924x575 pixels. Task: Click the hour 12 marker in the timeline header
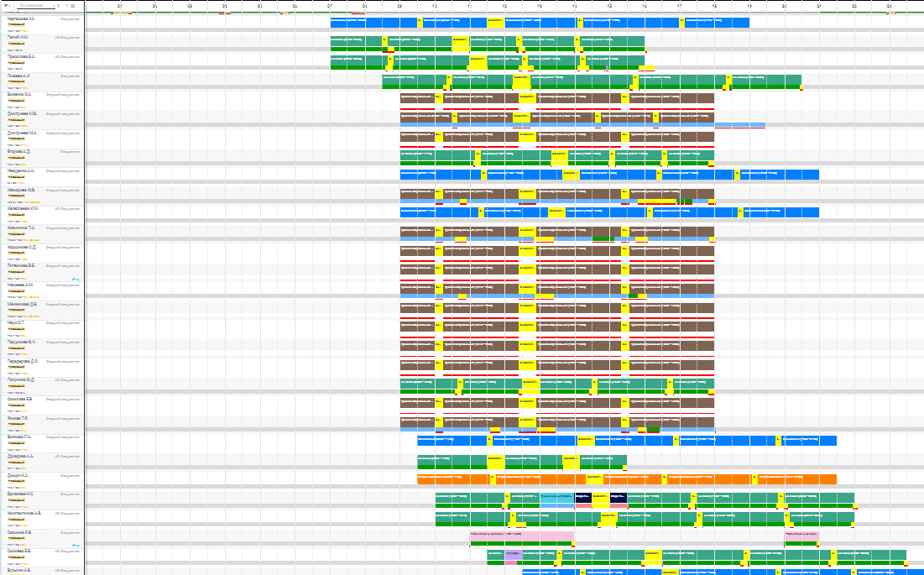[504, 5]
